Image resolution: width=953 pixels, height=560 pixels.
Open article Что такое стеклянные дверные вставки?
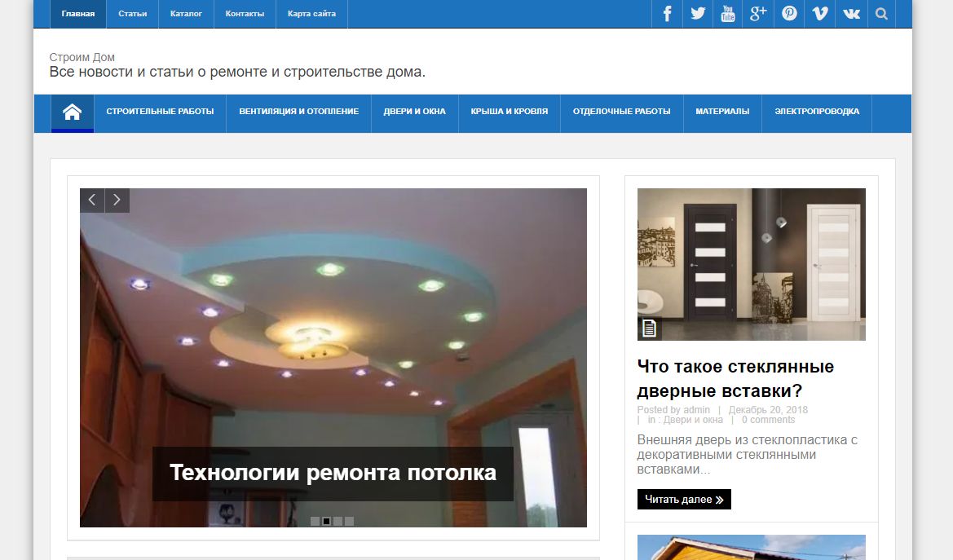(x=735, y=378)
